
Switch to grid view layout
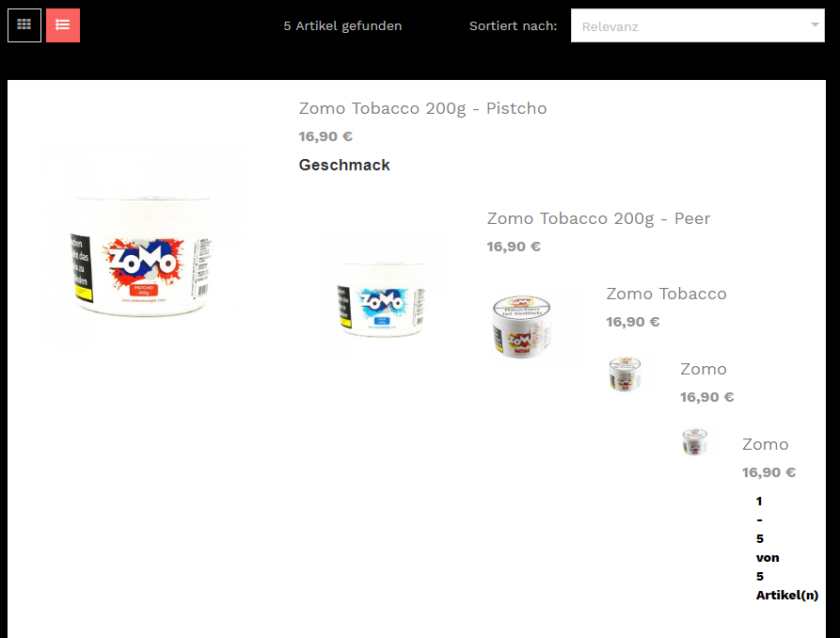[24, 25]
